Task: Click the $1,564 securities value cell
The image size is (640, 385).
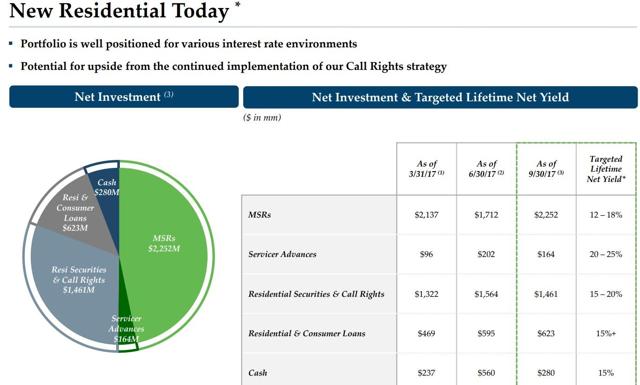Action: (x=486, y=294)
